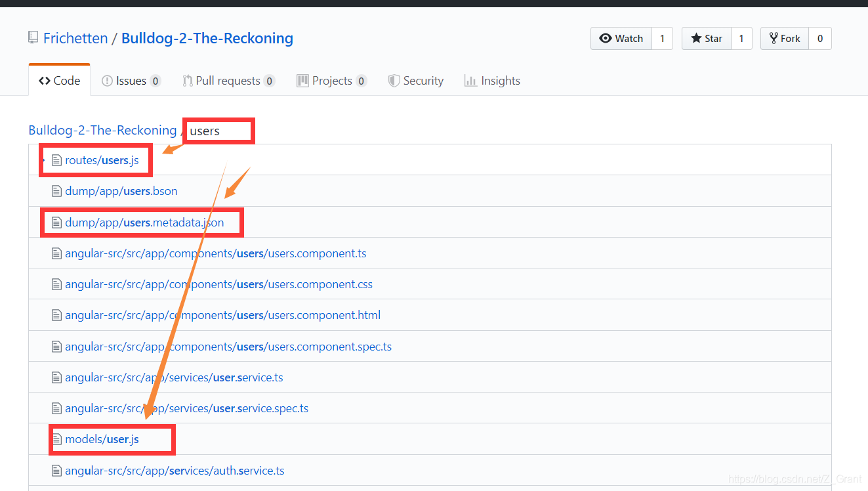Click the Pull requests counter badge showing 0
The width and height of the screenshot is (868, 491).
[x=269, y=81]
